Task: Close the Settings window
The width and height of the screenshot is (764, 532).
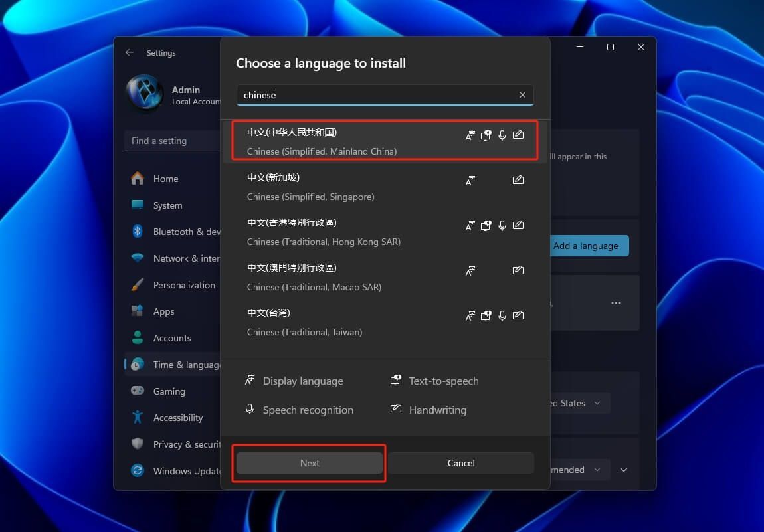Action: pyautogui.click(x=640, y=47)
